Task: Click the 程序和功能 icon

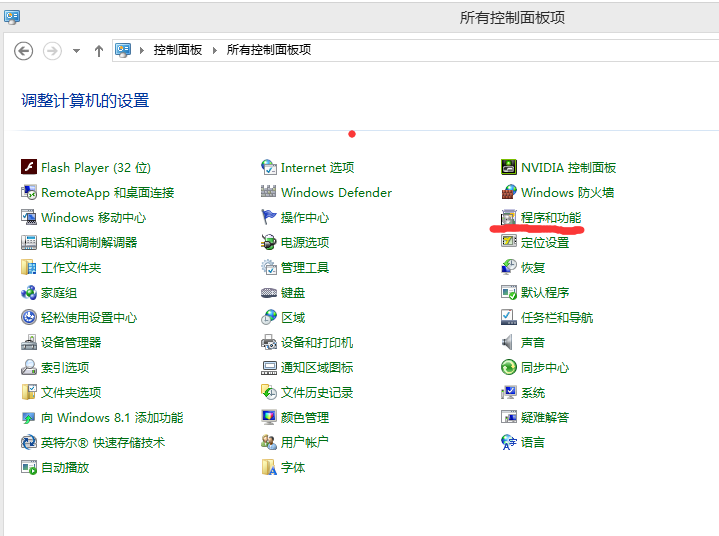Action: (509, 217)
